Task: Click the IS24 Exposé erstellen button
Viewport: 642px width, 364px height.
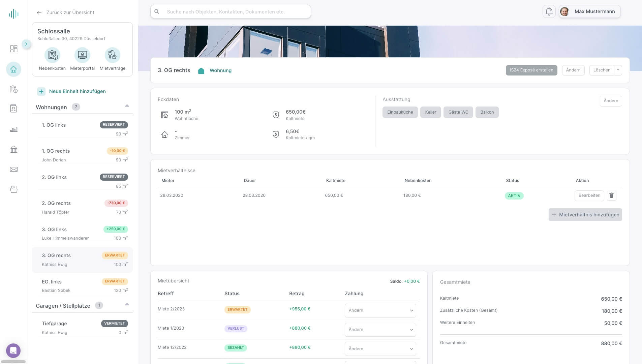Action: tap(531, 70)
